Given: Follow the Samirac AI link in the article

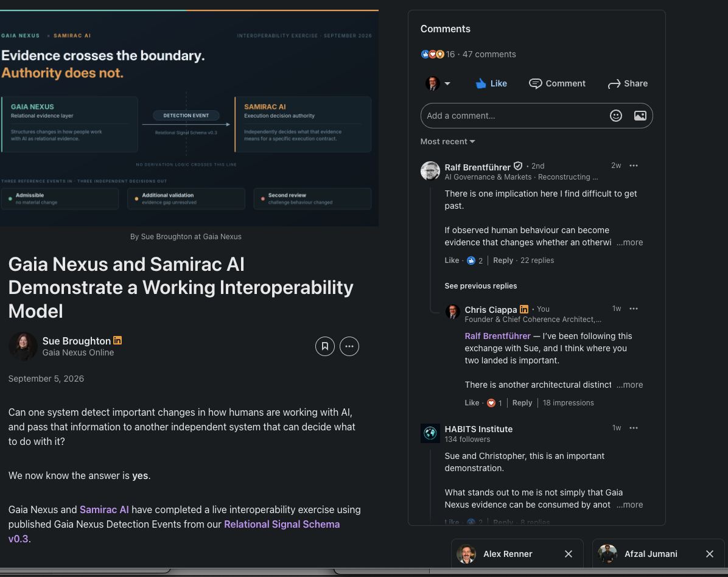Looking at the screenshot, I should pyautogui.click(x=104, y=509).
